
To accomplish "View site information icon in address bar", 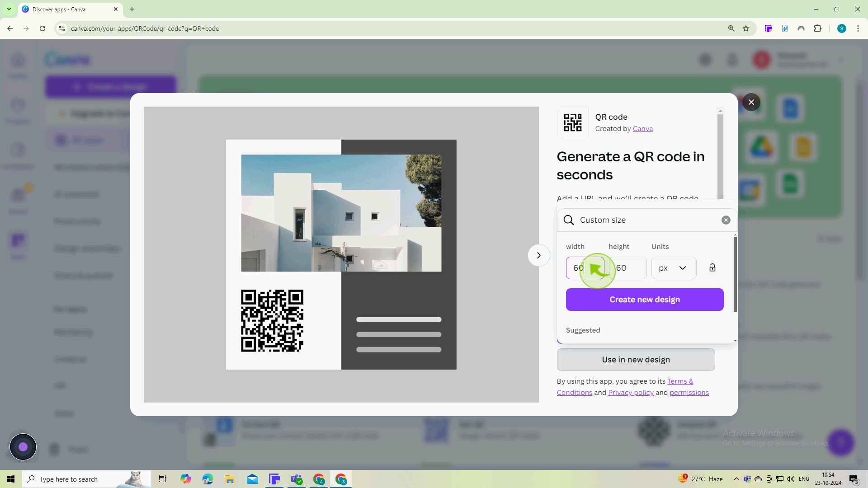I will point(62,28).
